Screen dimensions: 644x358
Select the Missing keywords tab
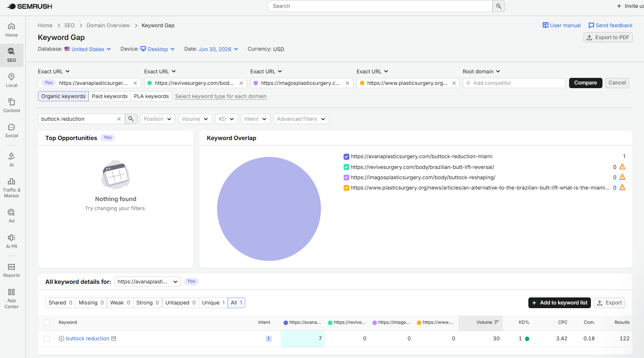pos(91,303)
